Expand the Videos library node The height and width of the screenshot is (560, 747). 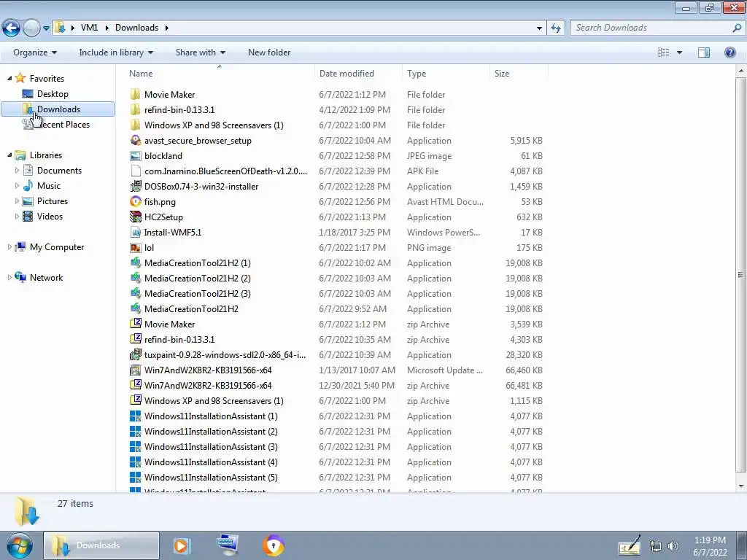18,216
